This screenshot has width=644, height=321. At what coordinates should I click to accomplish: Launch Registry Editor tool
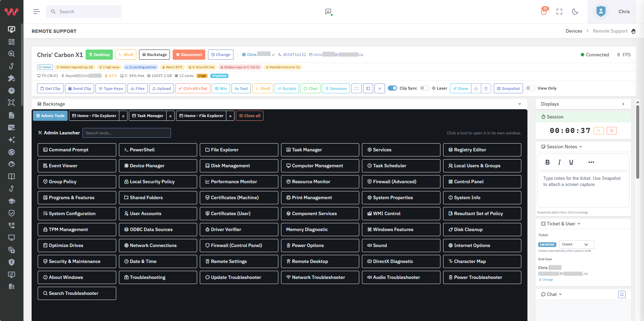pos(482,150)
